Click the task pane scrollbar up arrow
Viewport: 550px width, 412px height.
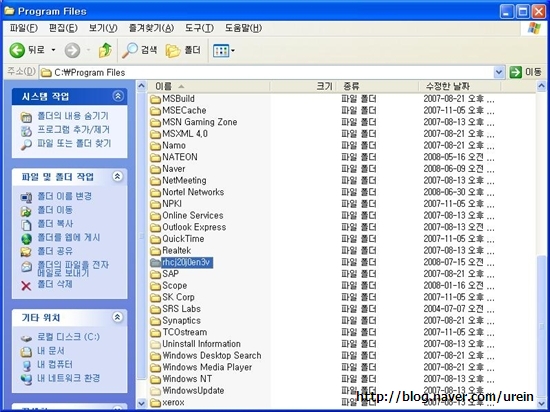tap(141, 86)
